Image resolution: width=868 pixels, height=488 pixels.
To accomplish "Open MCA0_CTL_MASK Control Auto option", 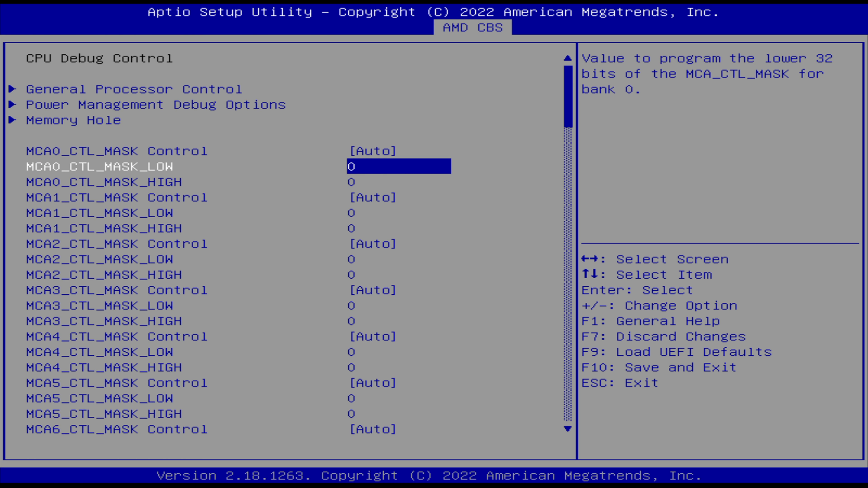I will (373, 151).
